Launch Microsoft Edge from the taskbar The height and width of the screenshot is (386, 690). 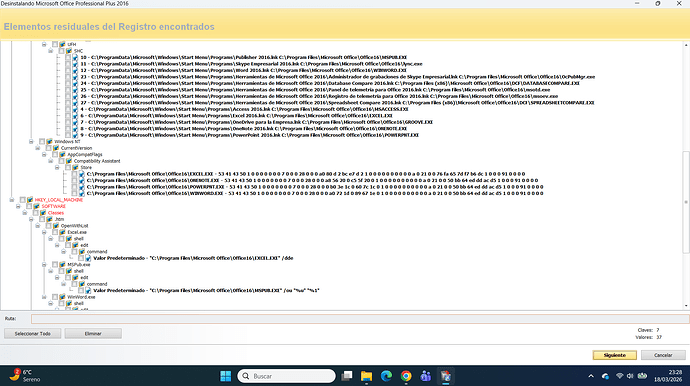(x=386, y=376)
